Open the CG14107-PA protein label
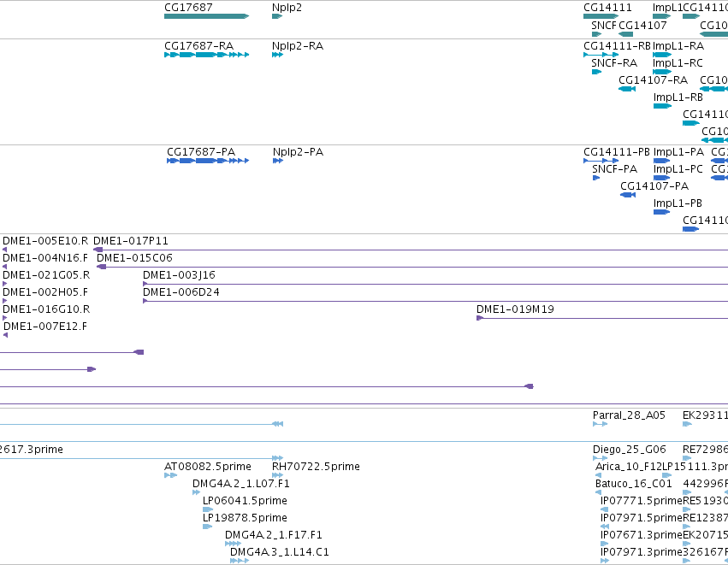 (654, 186)
